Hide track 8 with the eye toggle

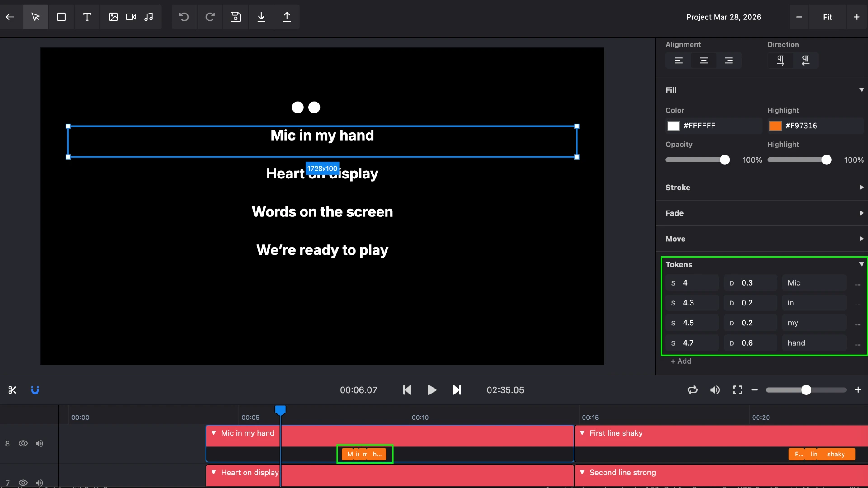(23, 444)
